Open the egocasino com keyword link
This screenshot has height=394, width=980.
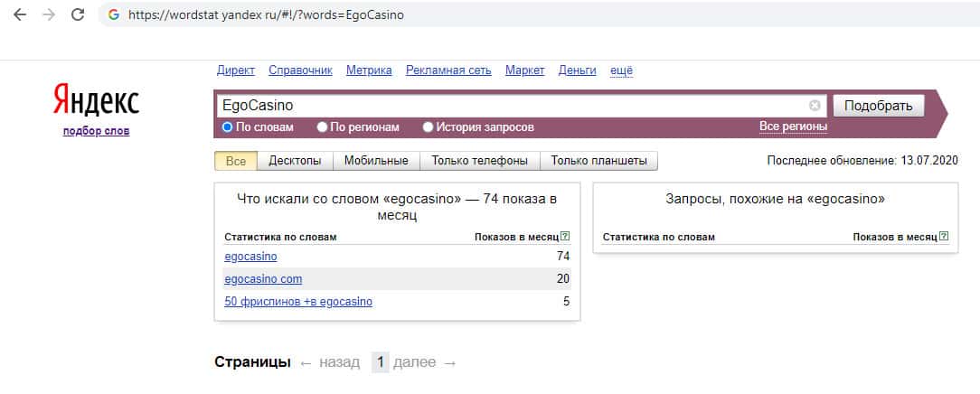(263, 279)
